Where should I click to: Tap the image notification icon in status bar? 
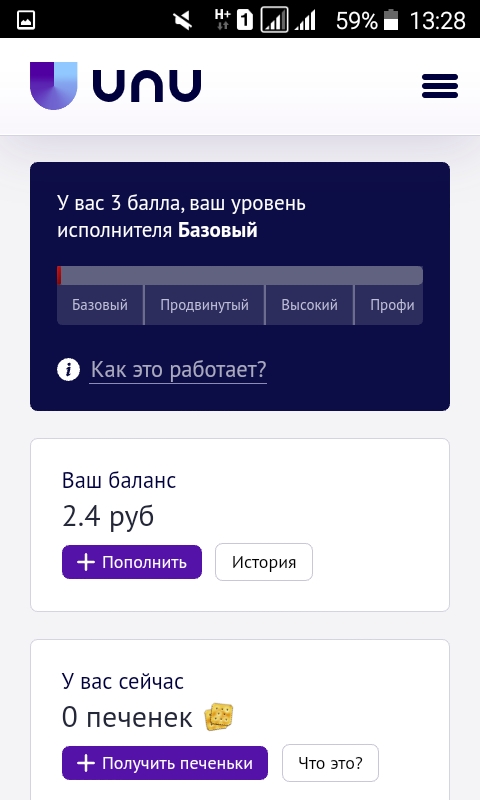pyautogui.click(x=26, y=20)
